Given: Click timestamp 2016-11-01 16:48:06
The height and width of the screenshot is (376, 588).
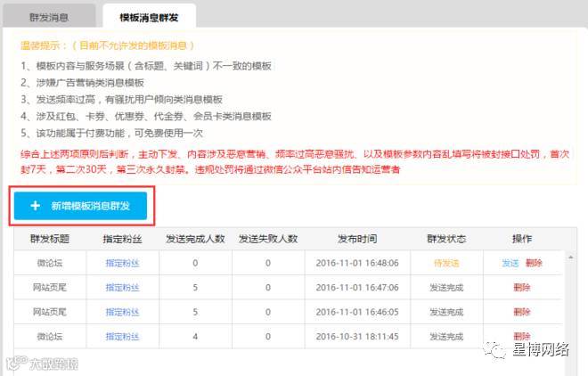Looking at the screenshot, I should coord(357,263).
